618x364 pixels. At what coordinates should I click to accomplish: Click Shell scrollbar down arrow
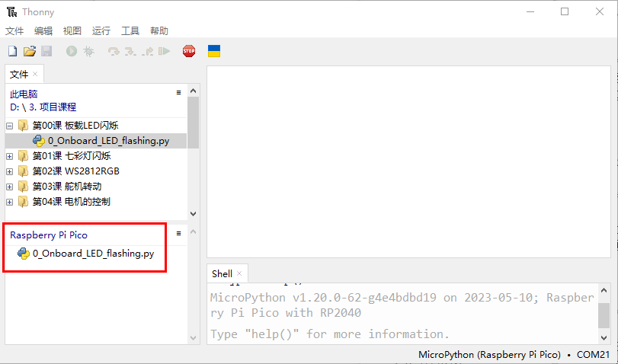[x=604, y=337]
